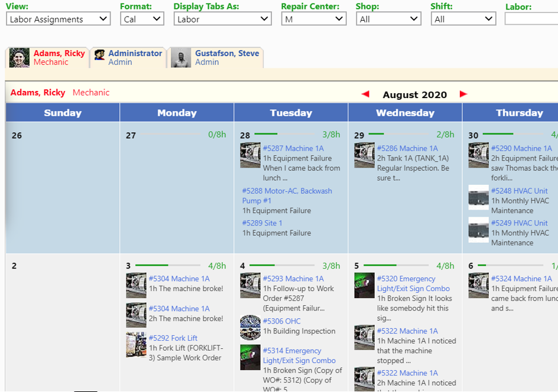Screen dimensions: 558x392
Task: Click the previous month red arrow
Action: coord(365,94)
